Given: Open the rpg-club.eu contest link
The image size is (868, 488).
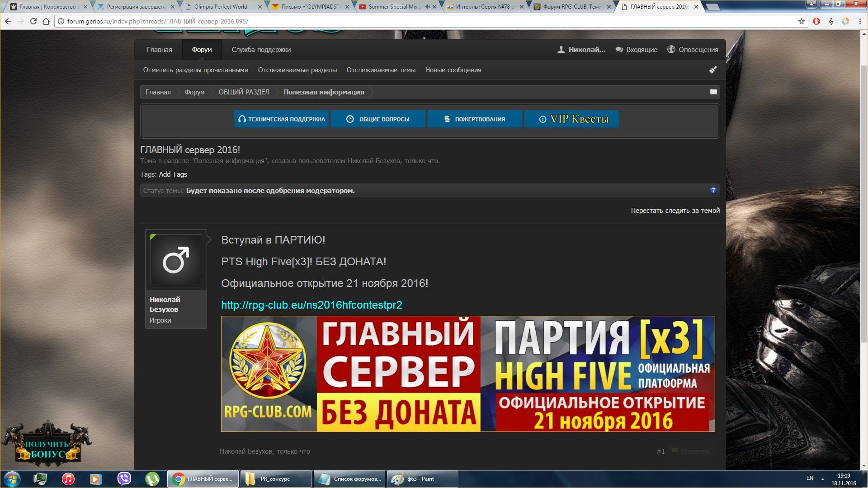Looking at the screenshot, I should pos(311,305).
